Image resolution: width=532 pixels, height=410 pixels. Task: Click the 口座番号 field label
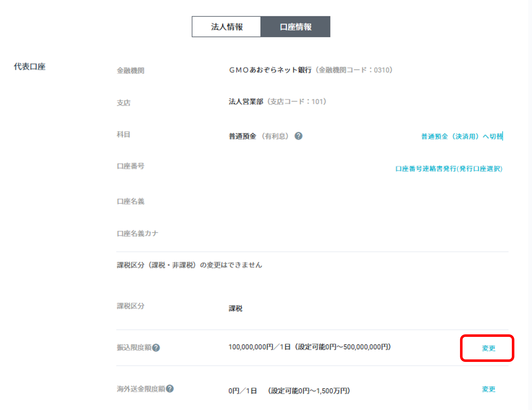(130, 166)
